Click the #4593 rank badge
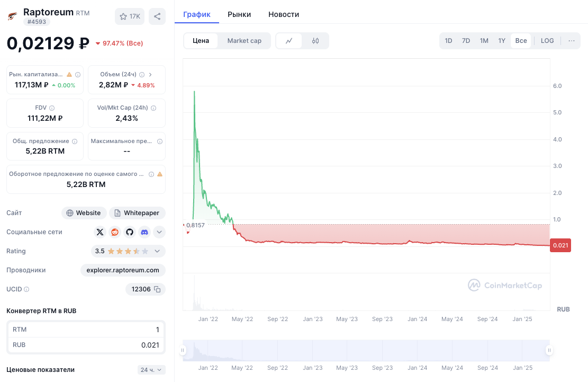The image size is (588, 382). (37, 22)
